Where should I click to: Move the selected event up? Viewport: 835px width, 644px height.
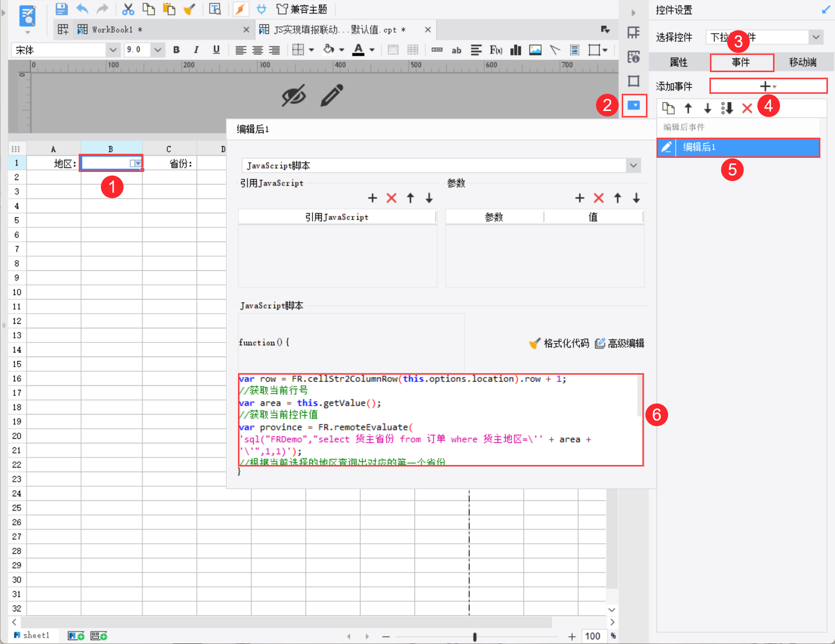[688, 108]
